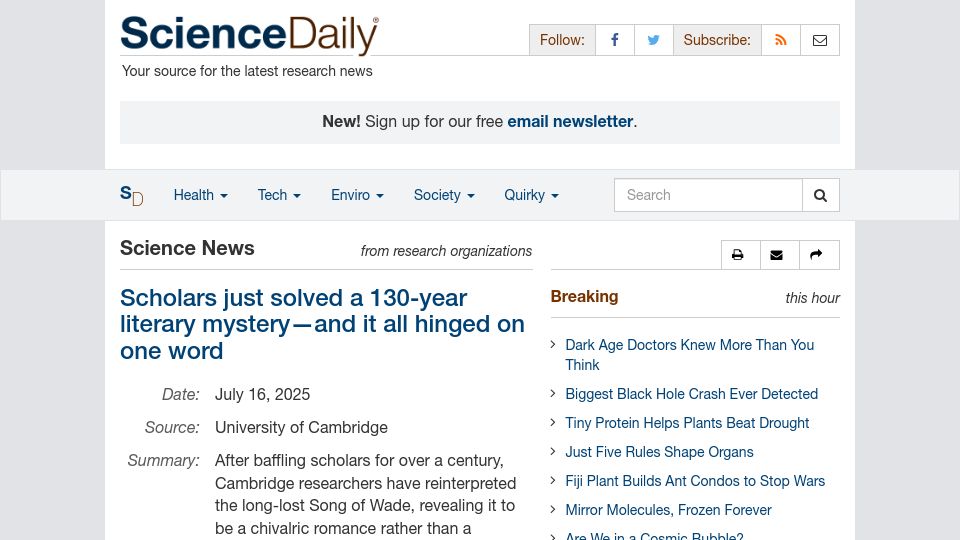The image size is (960, 540).
Task: Click the ScienceDaily main logo
Action: click(249, 35)
